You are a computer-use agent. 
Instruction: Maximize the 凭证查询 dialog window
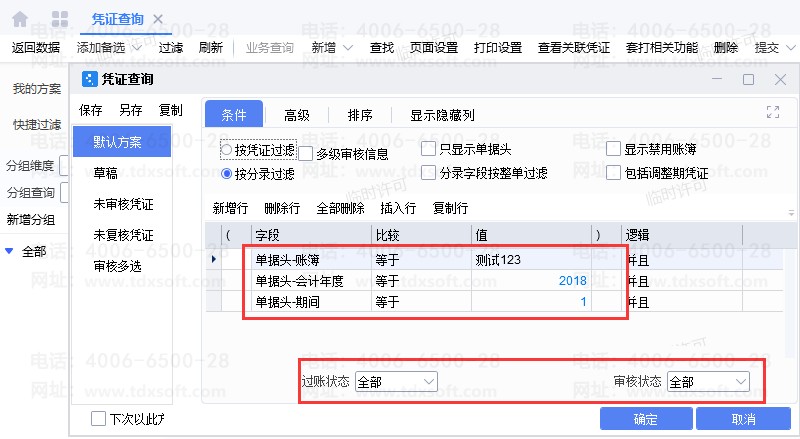coord(748,79)
